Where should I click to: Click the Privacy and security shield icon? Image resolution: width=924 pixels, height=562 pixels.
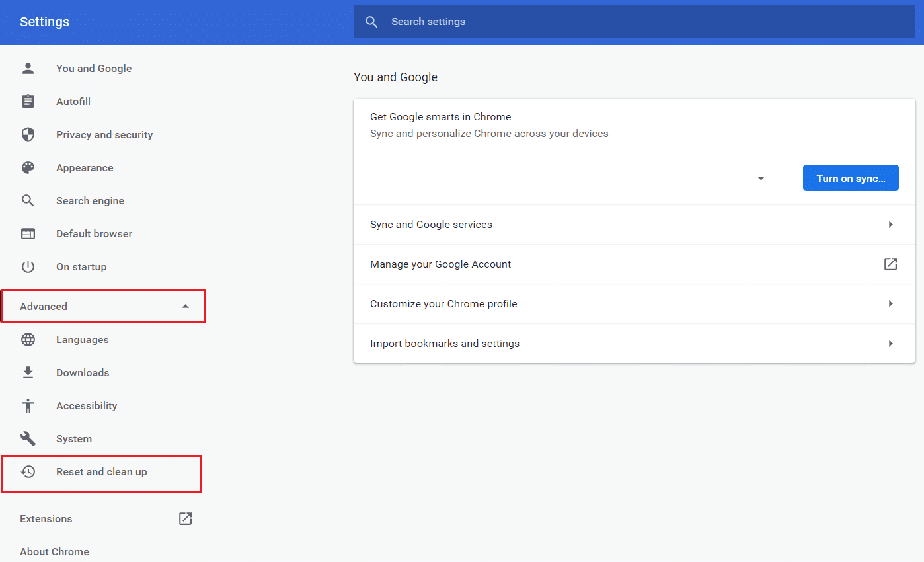tap(28, 134)
